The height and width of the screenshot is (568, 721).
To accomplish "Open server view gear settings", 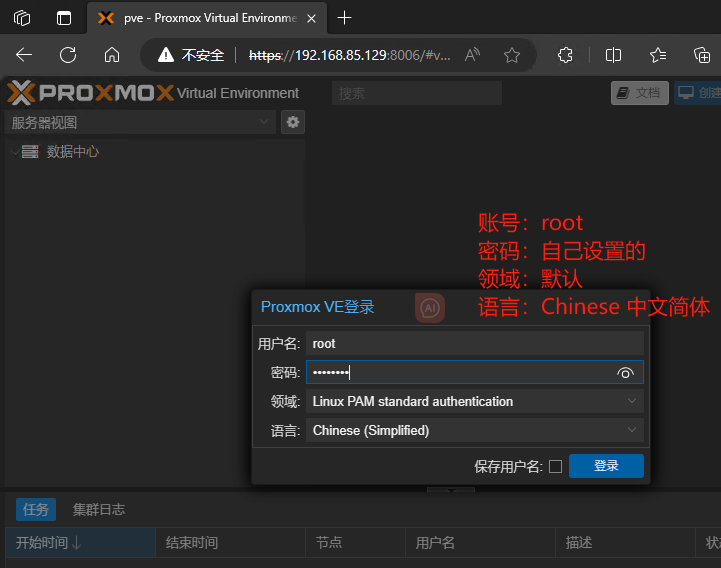I will pyautogui.click(x=293, y=122).
